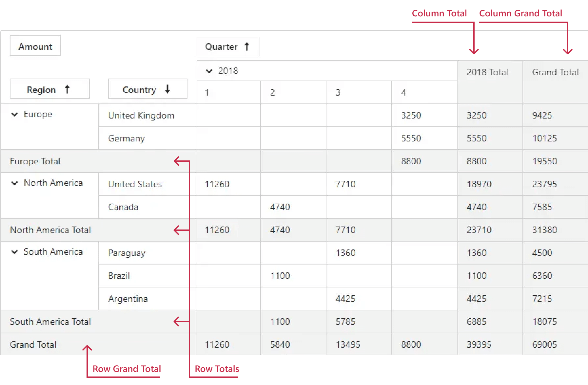Collapse the South America region row
588x385 pixels.
[14, 252]
